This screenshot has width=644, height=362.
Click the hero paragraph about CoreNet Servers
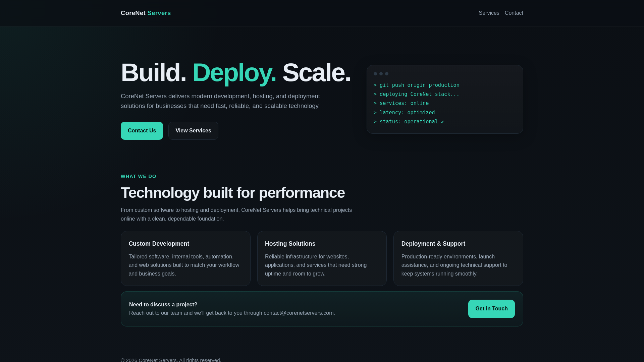coord(220,101)
